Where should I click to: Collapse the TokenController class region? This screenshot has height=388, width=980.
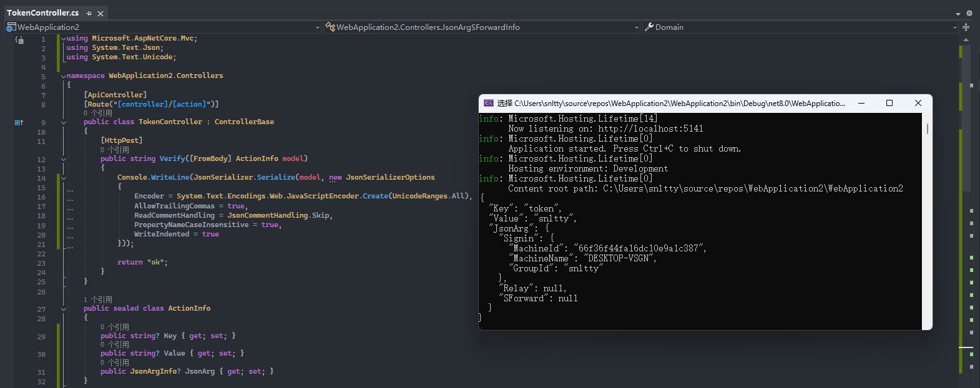tap(63, 122)
